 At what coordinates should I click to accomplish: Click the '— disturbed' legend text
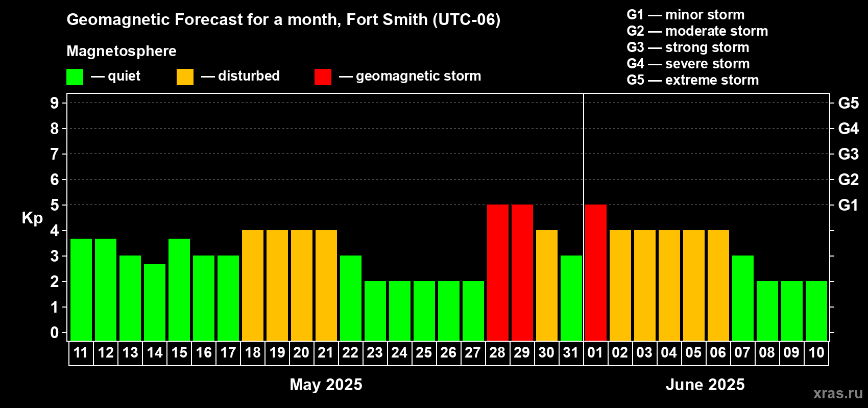[240, 76]
